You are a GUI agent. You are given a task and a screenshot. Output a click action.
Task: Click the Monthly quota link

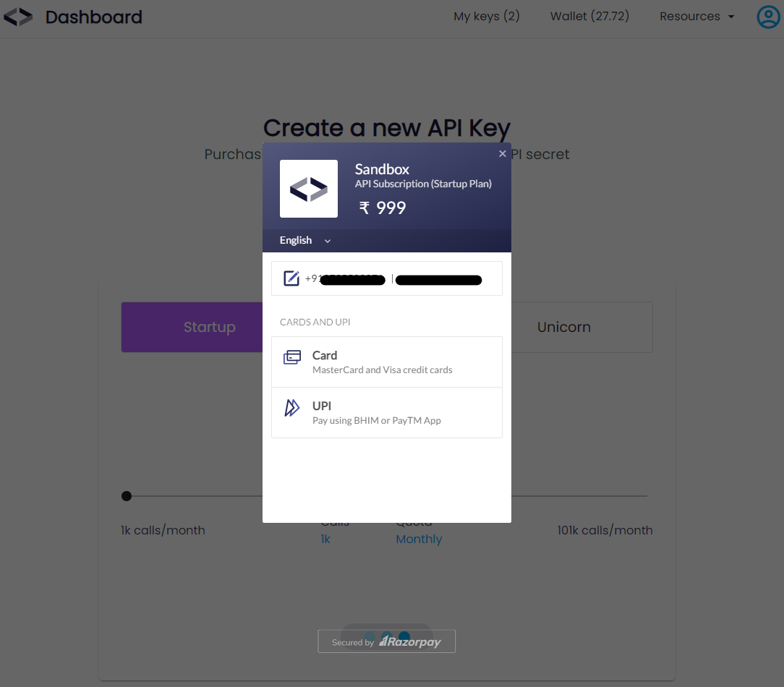point(419,539)
